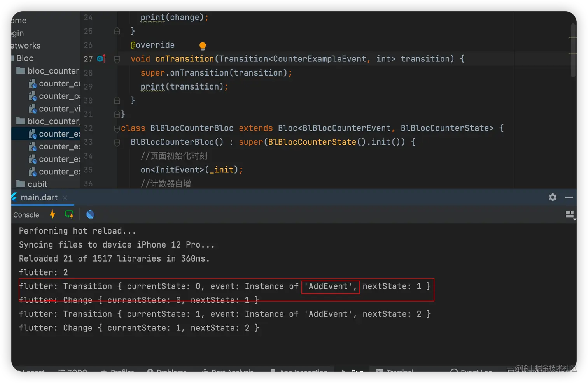This screenshot has height=383, width=588.
Task: Click the editor vertical scrollbar thumb
Action: (573, 51)
